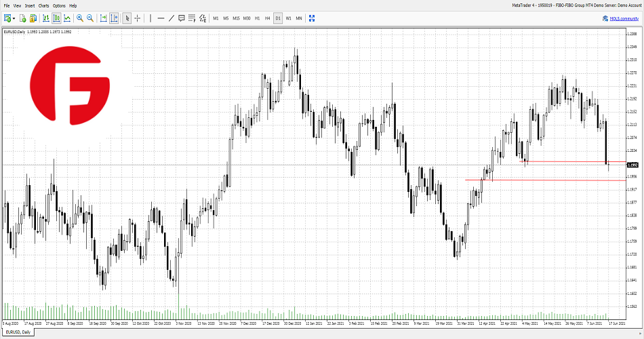Draw a horizontal line tool
644x339 pixels.
click(161, 18)
